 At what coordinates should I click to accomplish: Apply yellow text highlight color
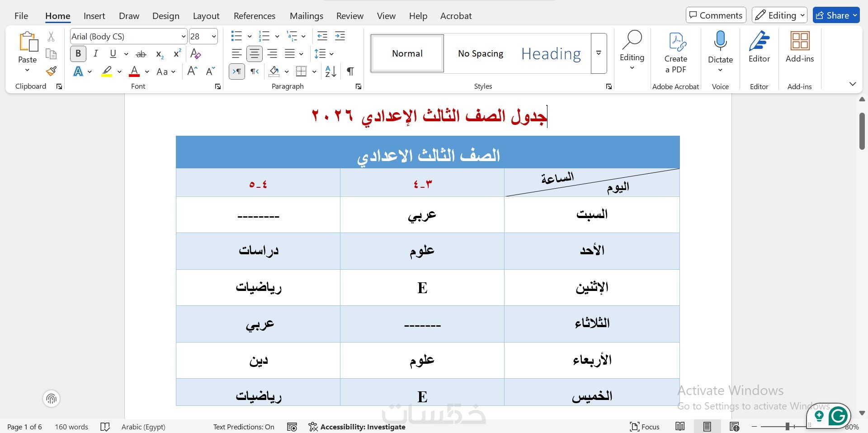(107, 71)
